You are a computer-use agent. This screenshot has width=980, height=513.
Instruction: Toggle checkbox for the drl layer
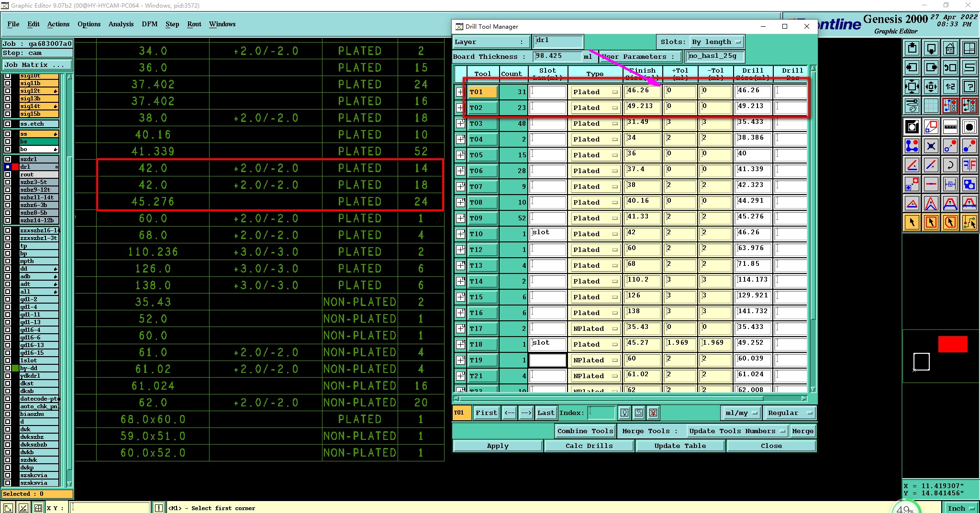point(8,167)
